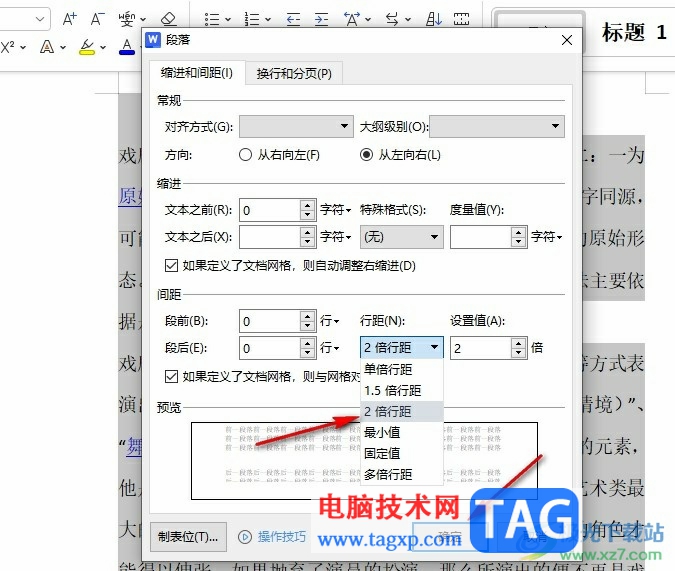Choose 固定值 from the list
Screen dimensions: 675x571
click(402, 453)
